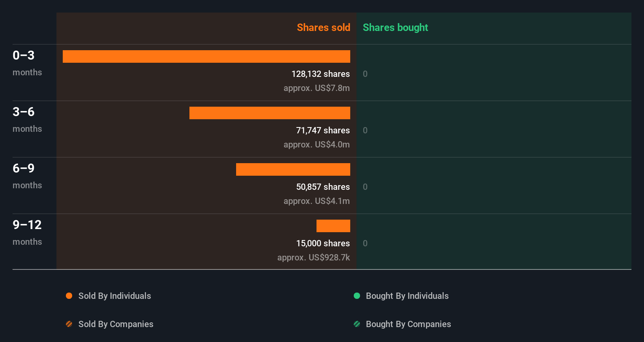The image size is (644, 342).
Task: Click the striped Sold By Companies legend icon
Action: (x=69, y=324)
